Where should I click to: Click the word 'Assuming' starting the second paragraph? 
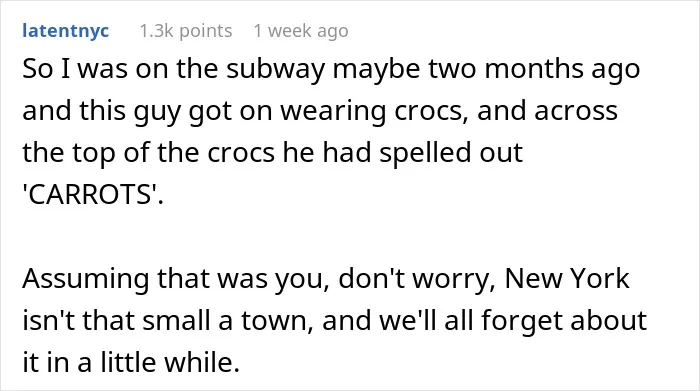(86, 279)
